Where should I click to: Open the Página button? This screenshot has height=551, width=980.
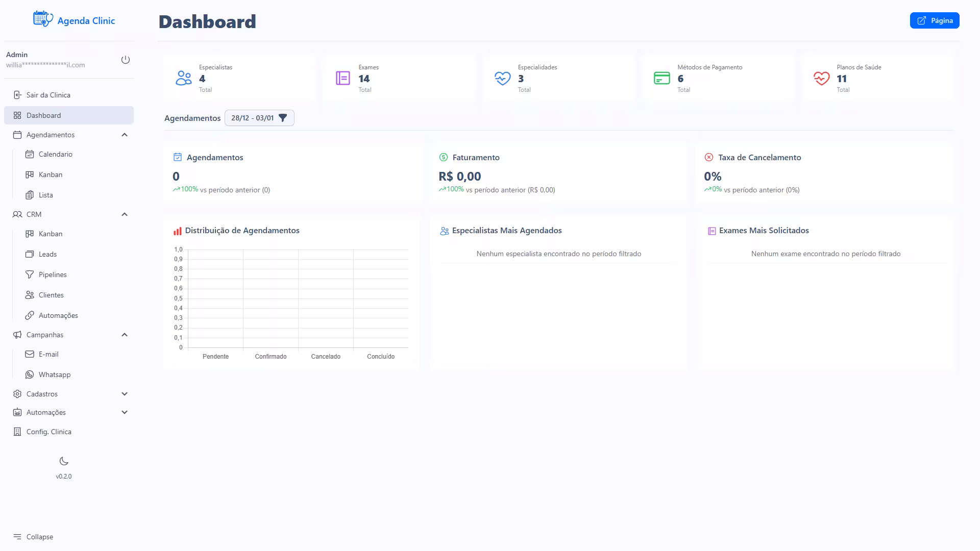pyautogui.click(x=935, y=20)
